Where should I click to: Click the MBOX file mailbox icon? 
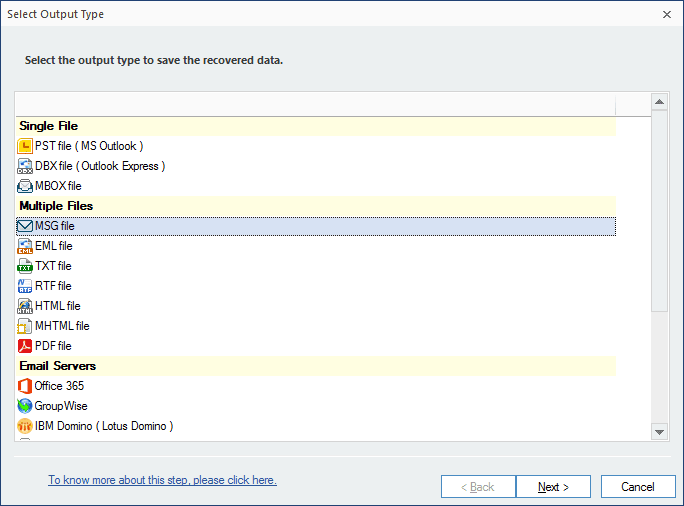[x=25, y=186]
